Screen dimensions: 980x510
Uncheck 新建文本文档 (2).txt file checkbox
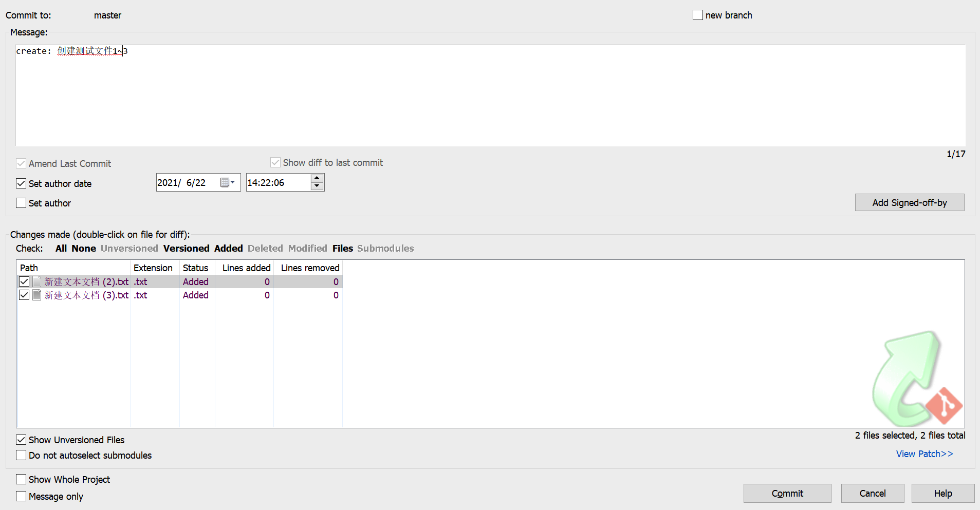[24, 281]
